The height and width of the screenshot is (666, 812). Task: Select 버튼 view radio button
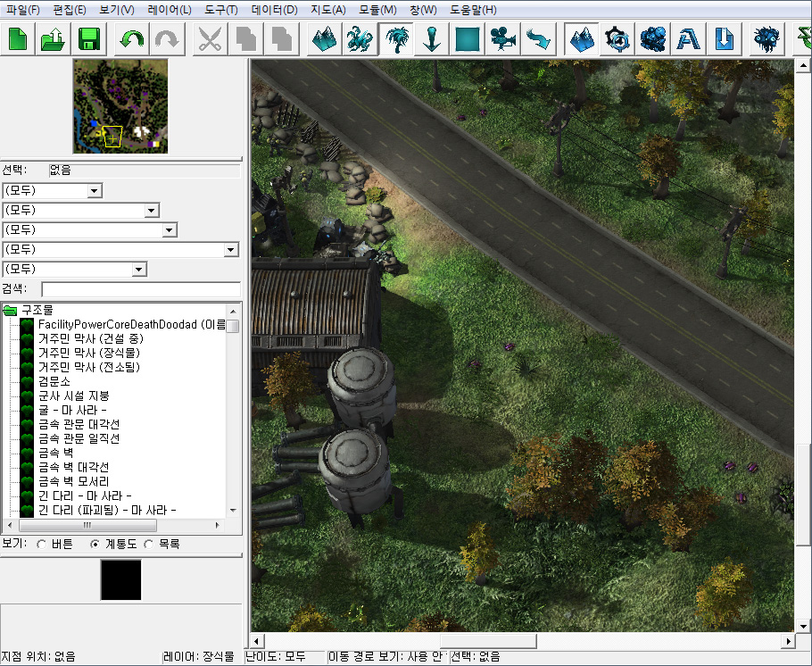(41, 545)
